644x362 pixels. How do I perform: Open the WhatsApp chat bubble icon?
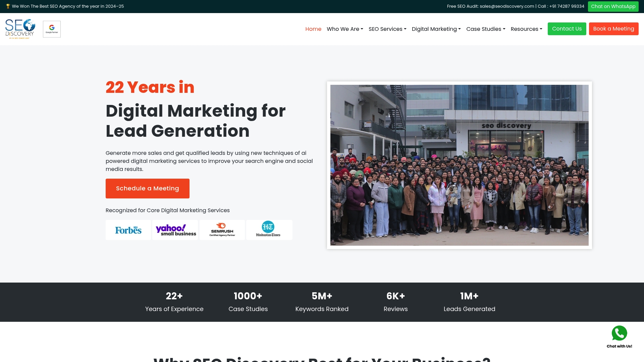pos(619,333)
